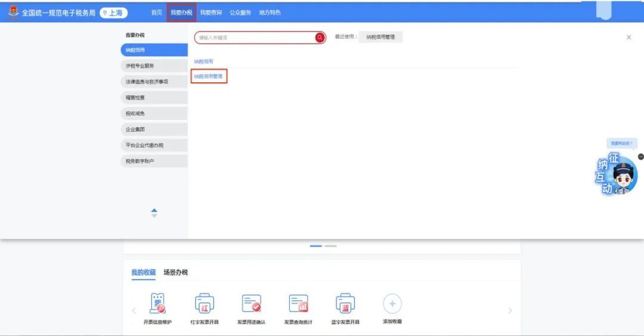Screen dimensions: 644x336
Task: Select 税收减免 in the sidebar
Action: (x=154, y=113)
